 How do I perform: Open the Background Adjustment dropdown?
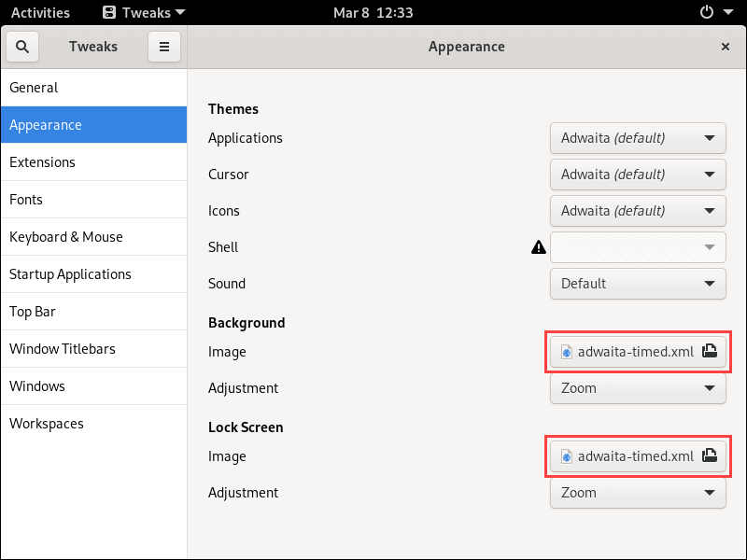pos(638,388)
